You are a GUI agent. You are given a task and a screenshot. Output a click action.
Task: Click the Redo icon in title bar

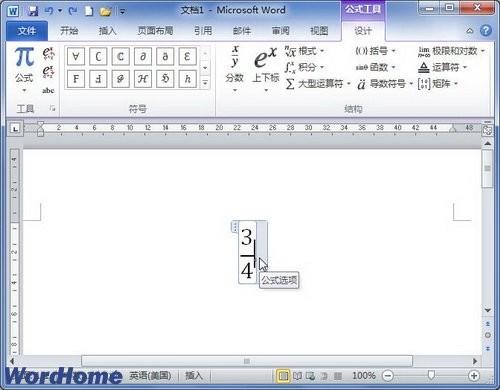point(72,11)
